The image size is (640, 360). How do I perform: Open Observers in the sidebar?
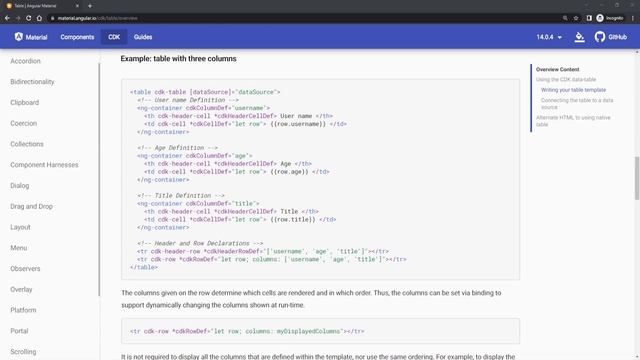(x=25, y=269)
